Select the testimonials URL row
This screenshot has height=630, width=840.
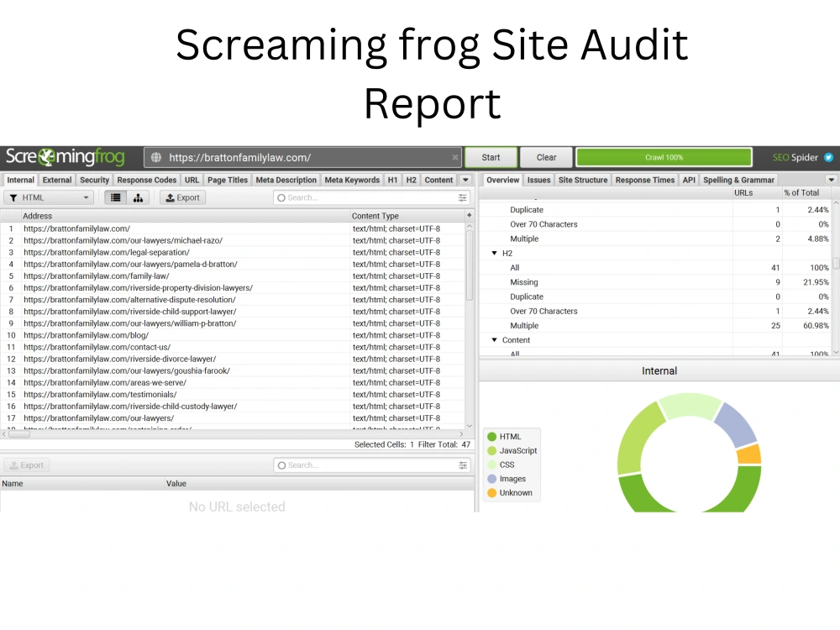[x=232, y=394]
